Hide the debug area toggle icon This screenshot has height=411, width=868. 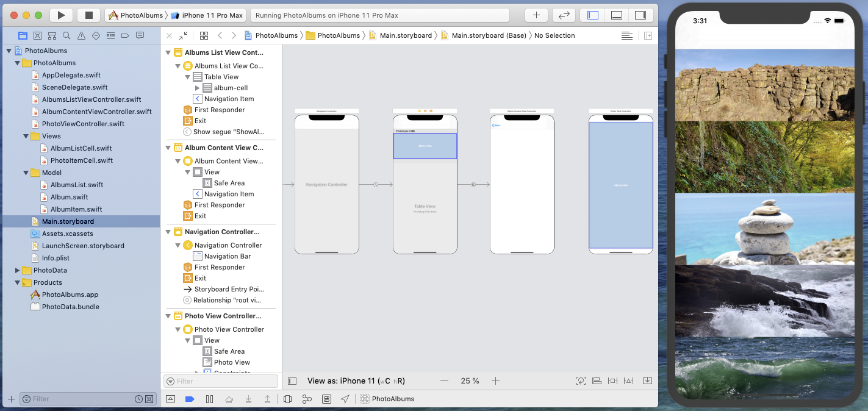[170, 399]
